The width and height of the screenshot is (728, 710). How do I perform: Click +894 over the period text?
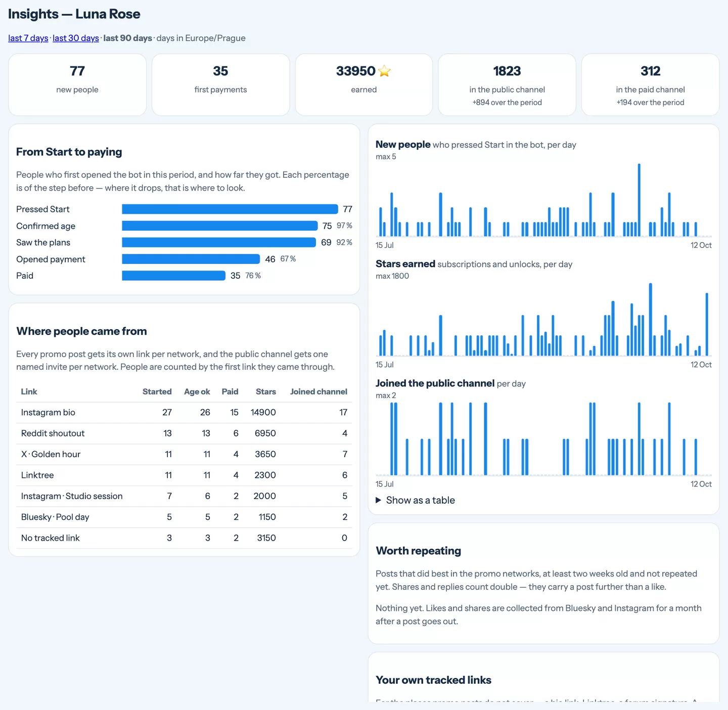click(507, 103)
